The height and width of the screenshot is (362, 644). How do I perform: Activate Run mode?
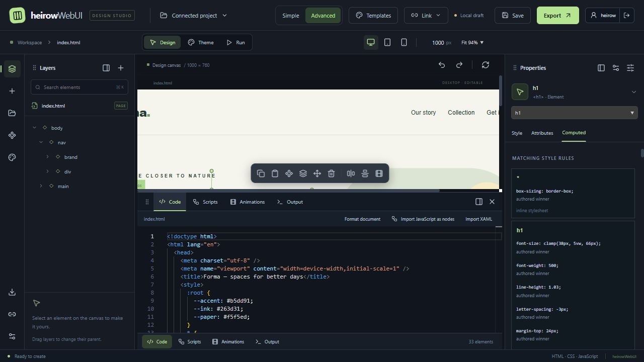(235, 43)
